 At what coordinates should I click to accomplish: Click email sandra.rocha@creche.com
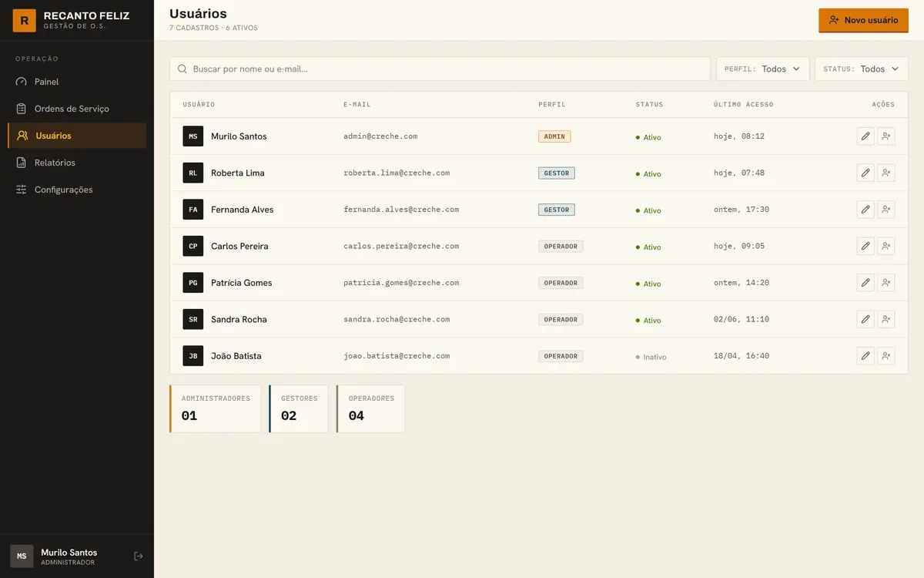(397, 319)
